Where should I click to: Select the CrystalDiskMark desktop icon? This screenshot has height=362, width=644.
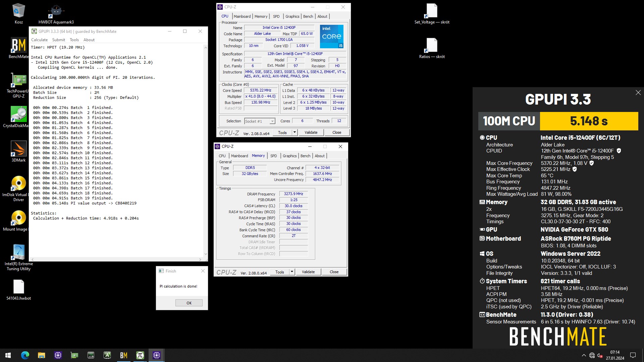point(18,117)
